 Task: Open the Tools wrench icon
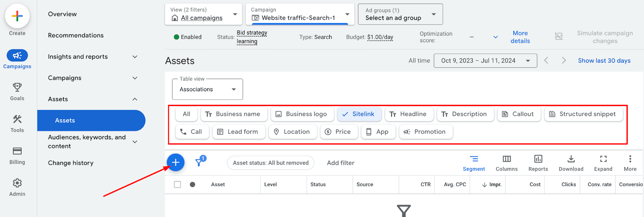tap(17, 119)
